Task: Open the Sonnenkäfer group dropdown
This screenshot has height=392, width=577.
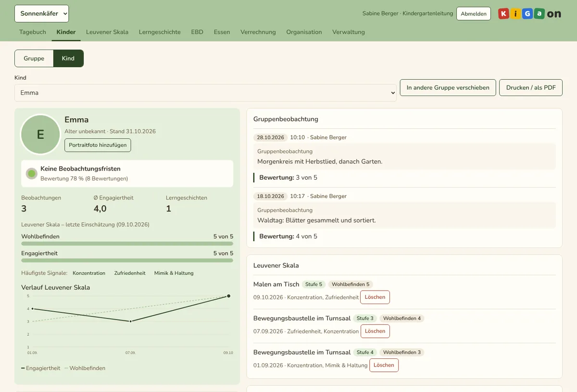Action: (42, 13)
